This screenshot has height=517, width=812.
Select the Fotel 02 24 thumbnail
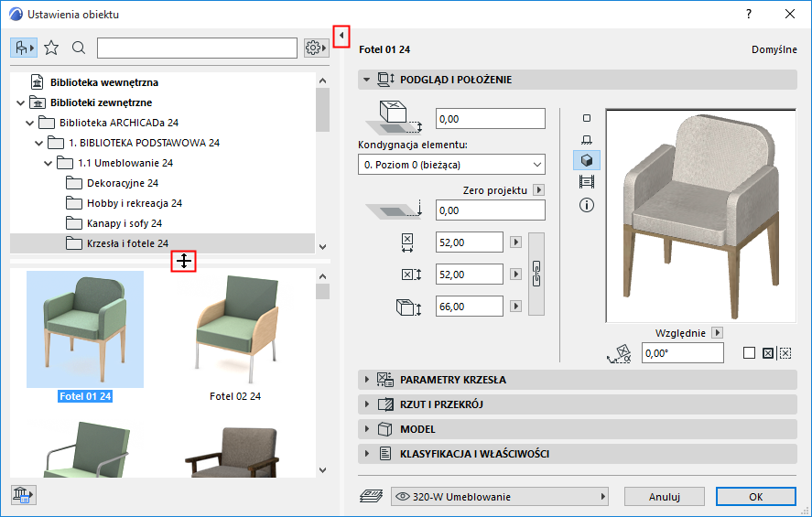pos(235,329)
